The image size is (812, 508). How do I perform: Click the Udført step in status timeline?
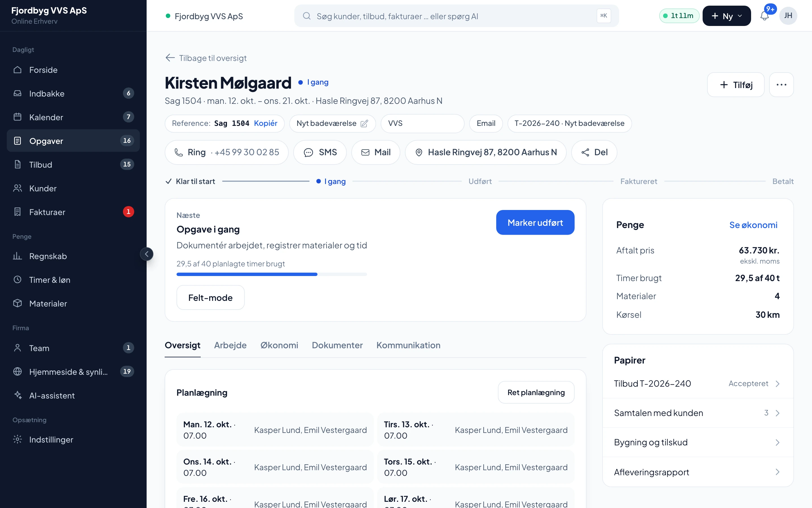(x=480, y=181)
